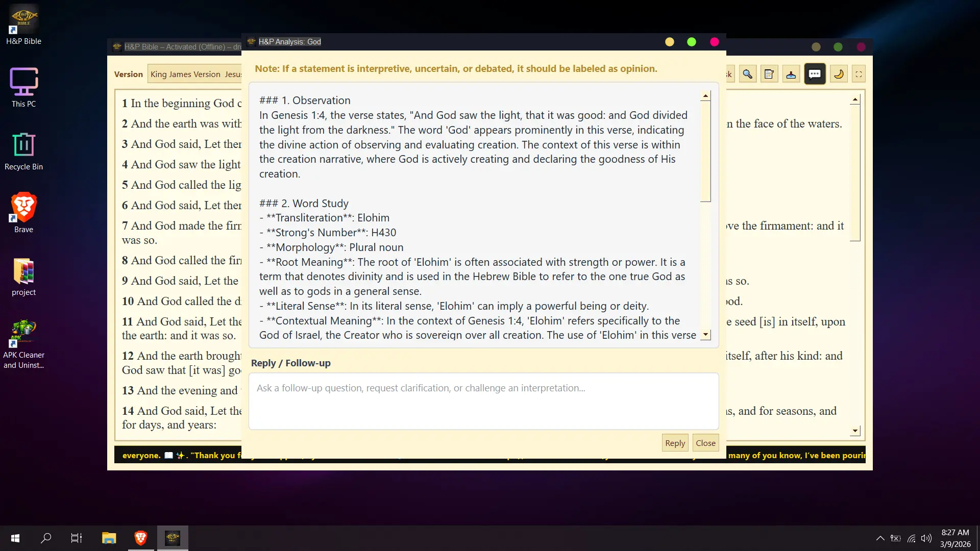Click the Bible window vertical scrollbar thumb

point(855,173)
